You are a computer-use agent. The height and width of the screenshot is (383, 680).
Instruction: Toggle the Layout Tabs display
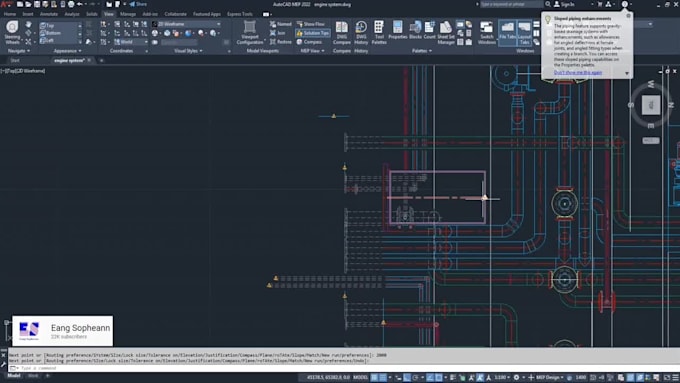point(524,32)
